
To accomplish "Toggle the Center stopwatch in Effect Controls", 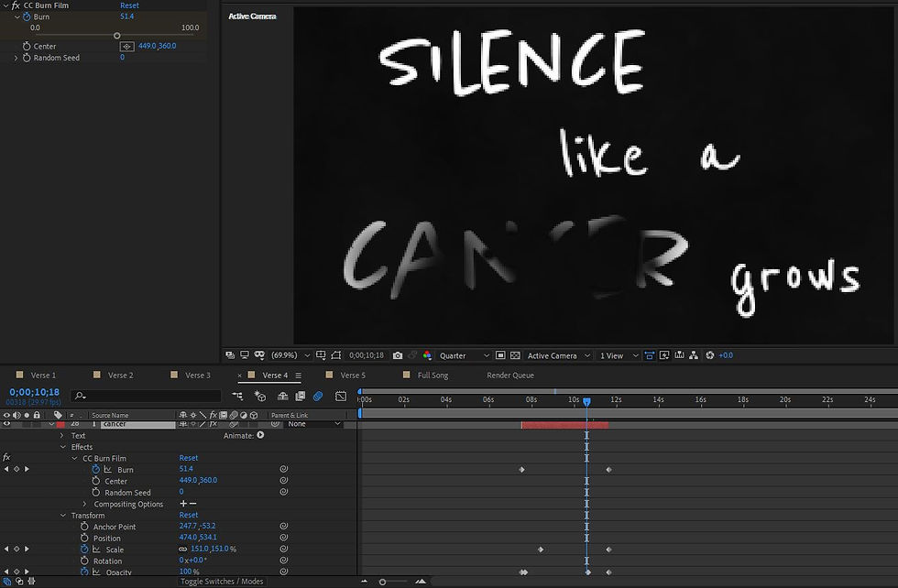I will coord(27,46).
